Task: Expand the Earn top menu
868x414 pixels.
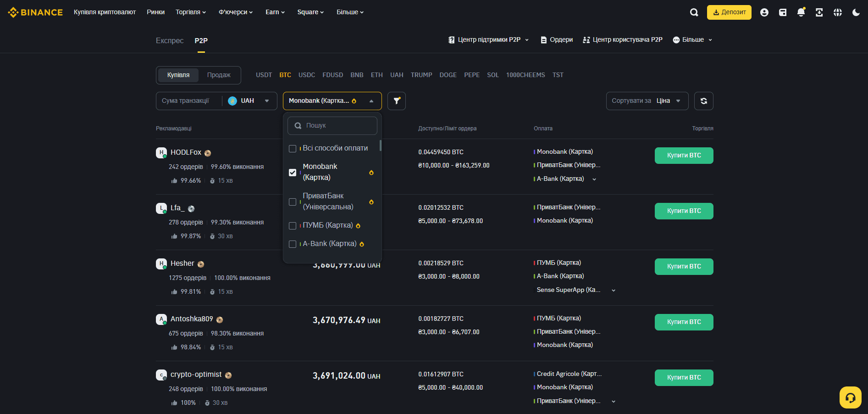Action: 275,12
